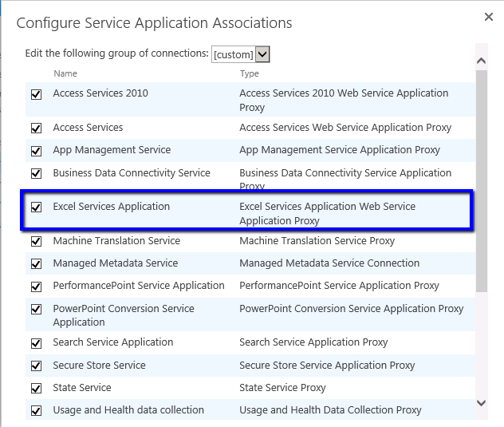The width and height of the screenshot is (504, 427).
Task: Click 'PerformancePoint Service Application' name text
Action: click(x=139, y=286)
